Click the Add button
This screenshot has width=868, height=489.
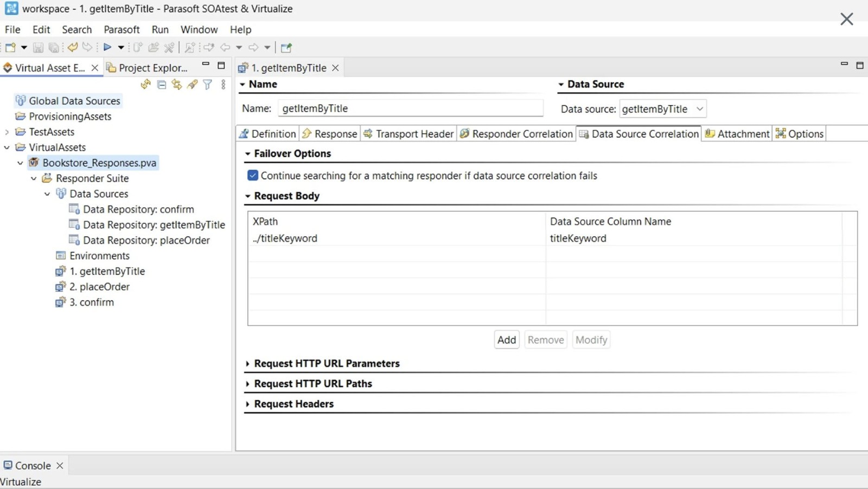tap(507, 340)
